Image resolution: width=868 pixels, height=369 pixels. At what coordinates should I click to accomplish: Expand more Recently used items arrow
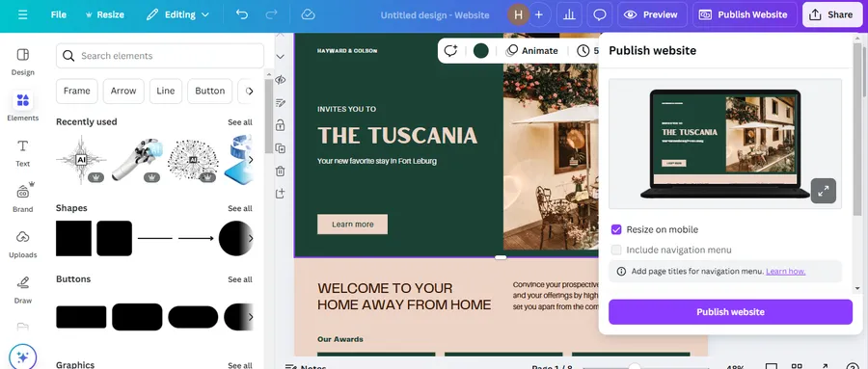click(250, 160)
